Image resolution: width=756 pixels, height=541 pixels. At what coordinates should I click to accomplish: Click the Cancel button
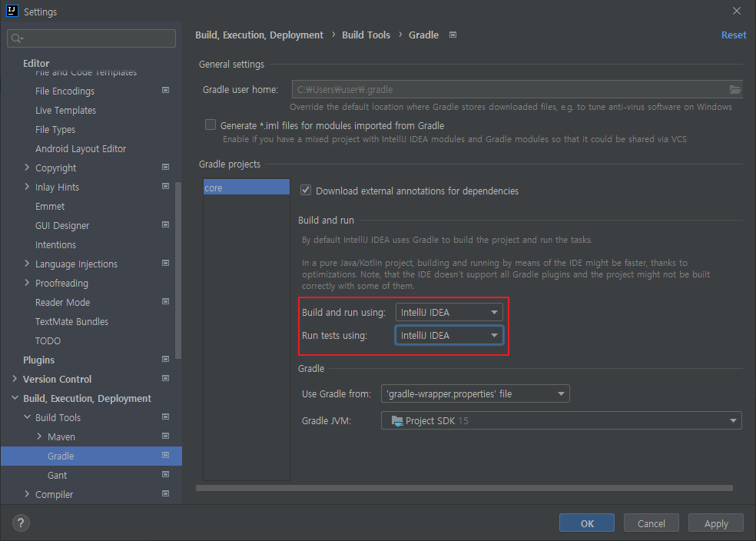tap(651, 523)
